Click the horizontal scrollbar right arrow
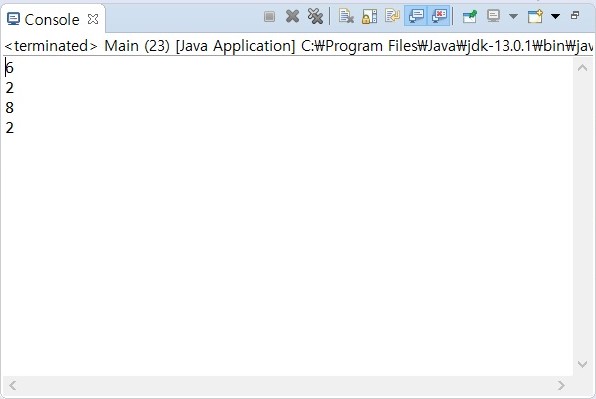The width and height of the screenshot is (596, 399). click(561, 386)
